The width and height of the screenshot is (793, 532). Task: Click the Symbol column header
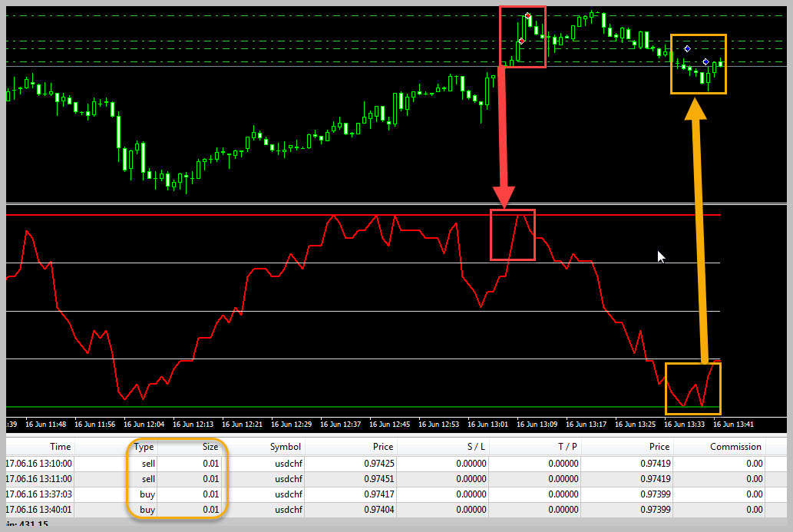point(285,447)
